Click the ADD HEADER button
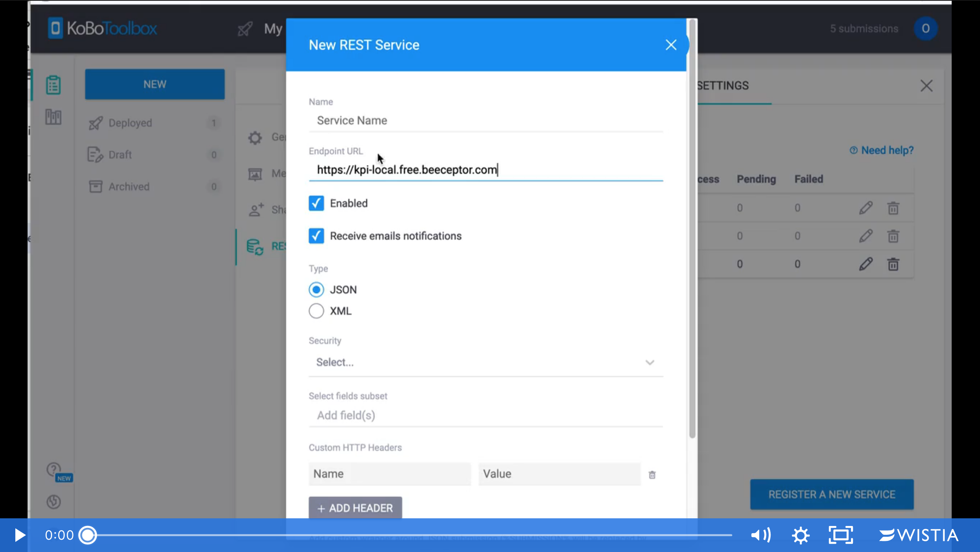 click(x=355, y=508)
